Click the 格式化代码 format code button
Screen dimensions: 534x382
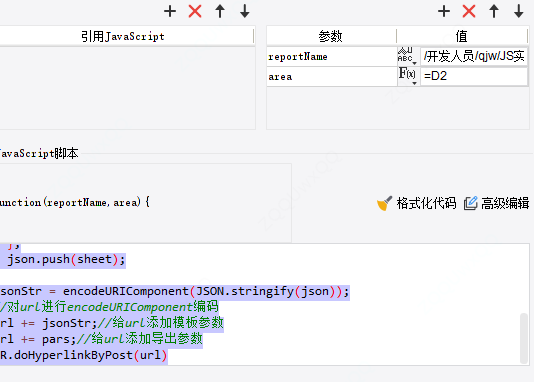point(417,203)
